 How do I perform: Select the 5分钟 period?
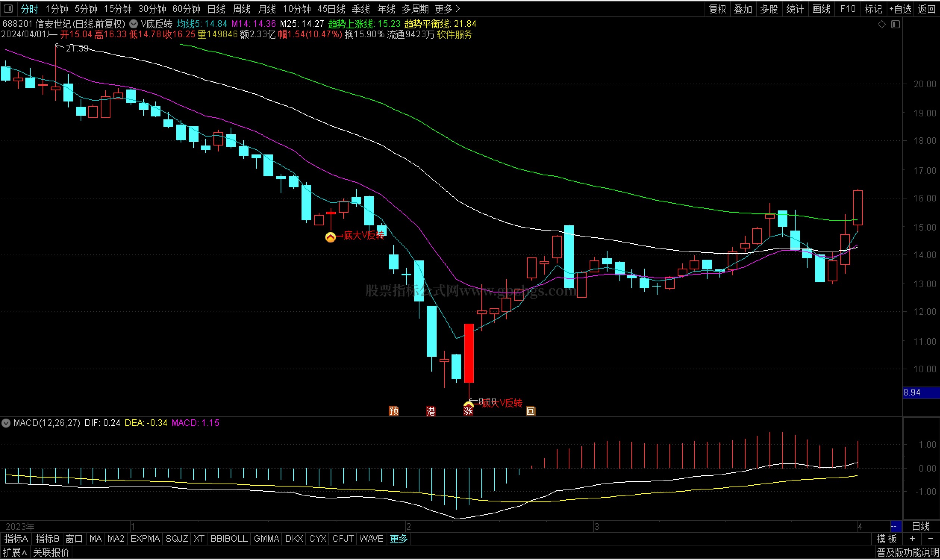pyautogui.click(x=86, y=9)
